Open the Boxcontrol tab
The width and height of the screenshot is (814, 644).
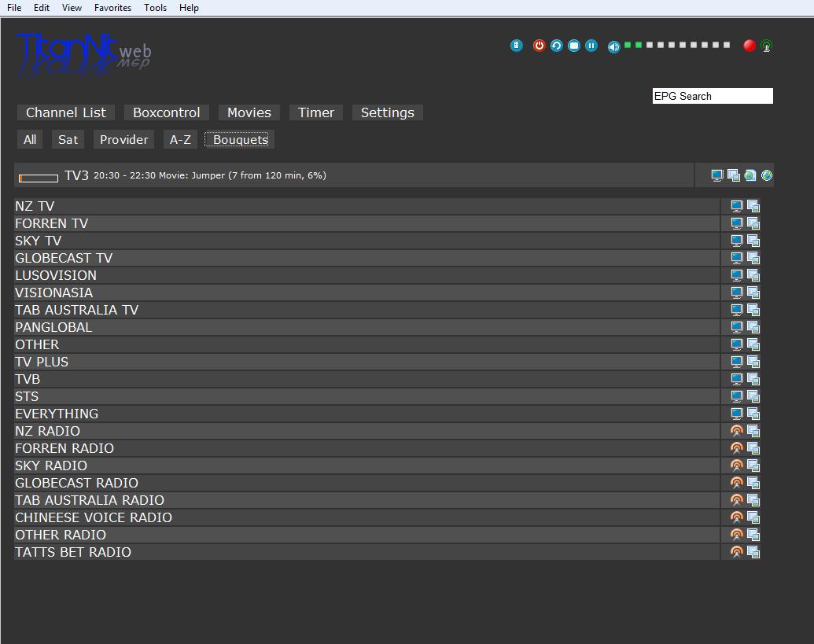pyautogui.click(x=166, y=112)
